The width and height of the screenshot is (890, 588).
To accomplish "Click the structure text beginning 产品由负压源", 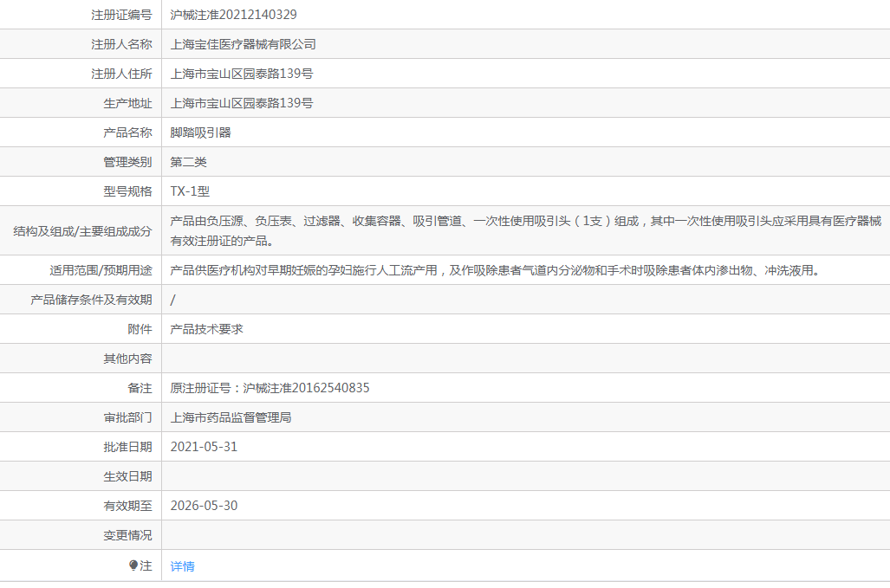I will click(x=526, y=230).
